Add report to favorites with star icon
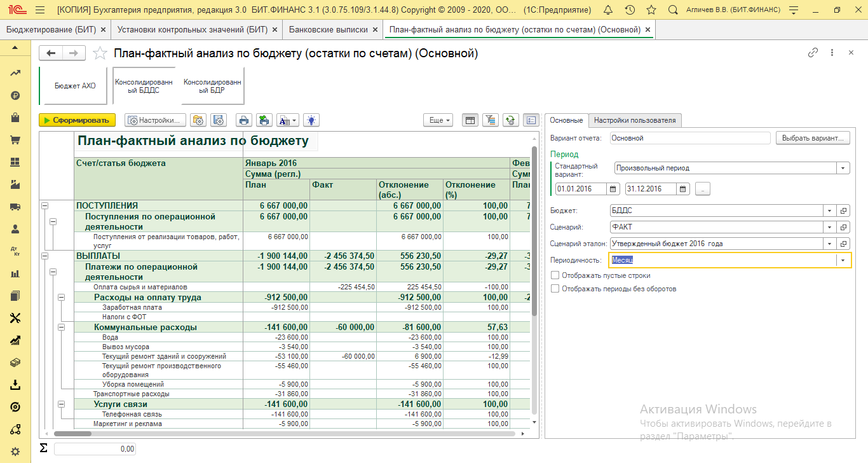This screenshot has width=868, height=463. (100, 53)
